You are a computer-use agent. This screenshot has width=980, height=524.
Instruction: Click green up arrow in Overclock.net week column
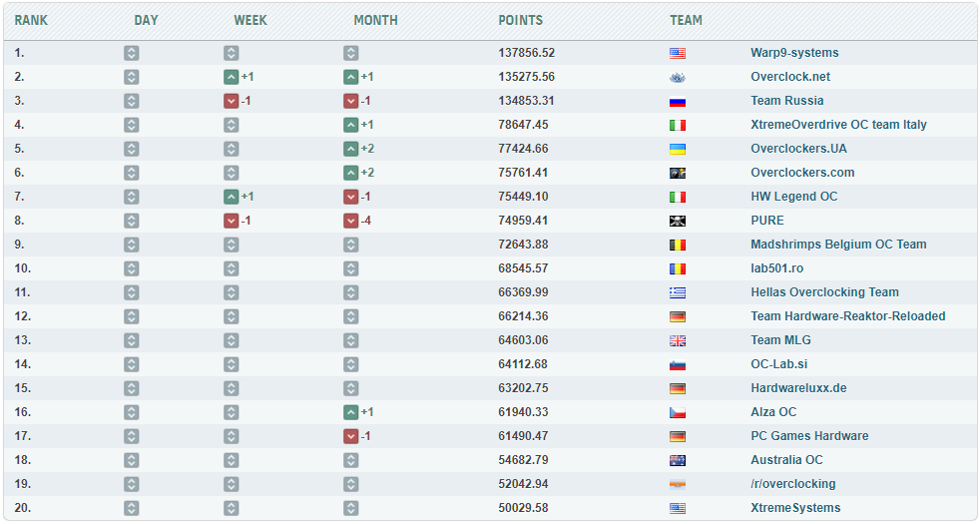232,77
